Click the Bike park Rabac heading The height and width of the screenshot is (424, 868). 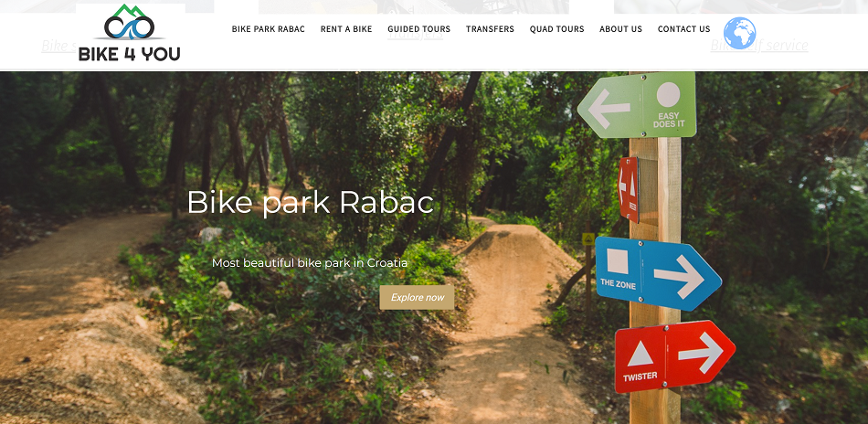click(310, 203)
